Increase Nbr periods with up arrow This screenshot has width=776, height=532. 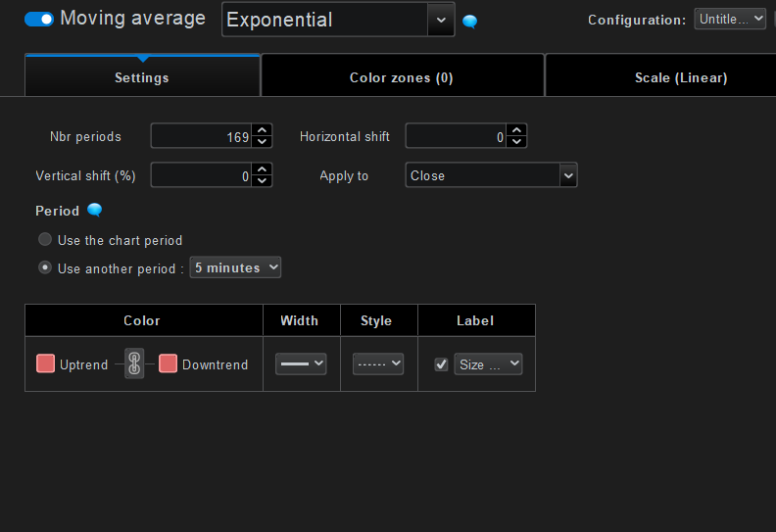(262, 130)
